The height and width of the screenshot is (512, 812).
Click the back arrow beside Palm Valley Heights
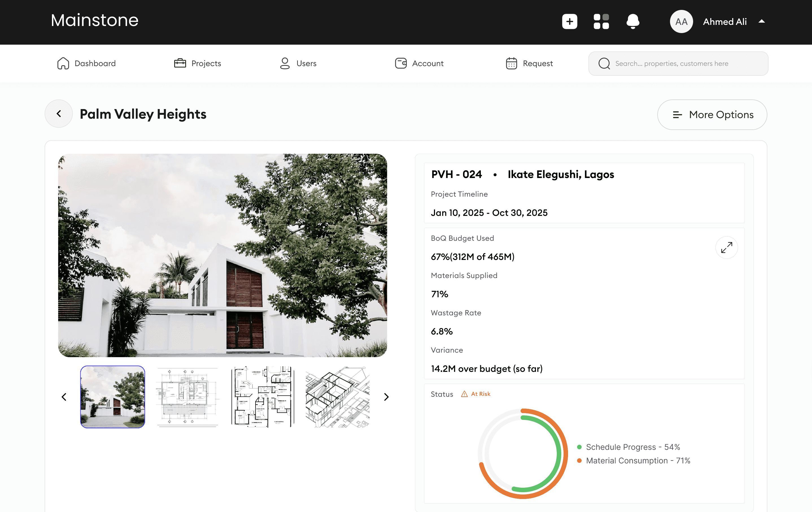pos(59,114)
